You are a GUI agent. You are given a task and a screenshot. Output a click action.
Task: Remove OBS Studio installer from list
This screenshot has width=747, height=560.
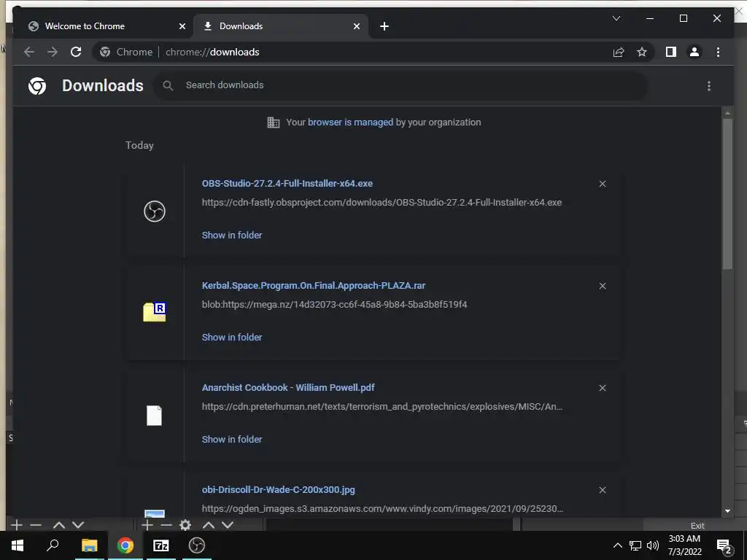click(602, 184)
